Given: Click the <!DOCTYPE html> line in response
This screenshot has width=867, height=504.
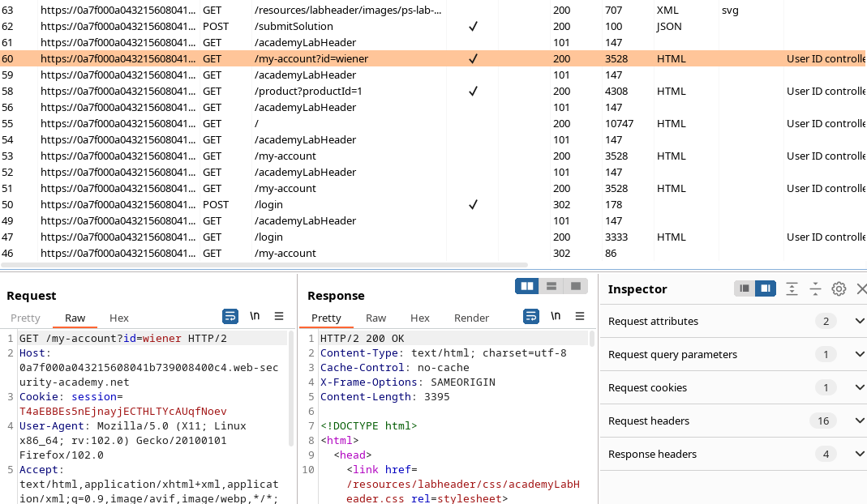Looking at the screenshot, I should point(368,425).
